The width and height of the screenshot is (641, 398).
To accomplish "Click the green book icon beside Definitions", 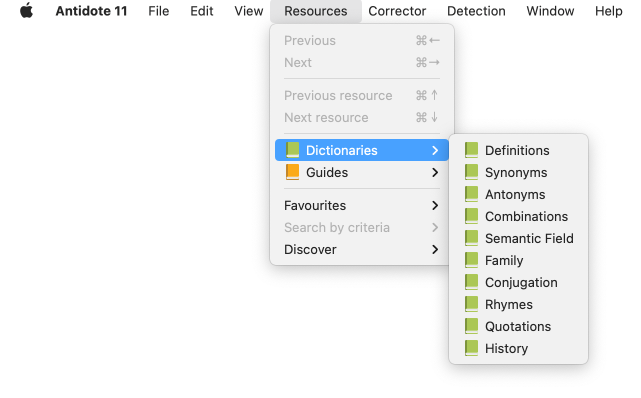I will [471, 150].
